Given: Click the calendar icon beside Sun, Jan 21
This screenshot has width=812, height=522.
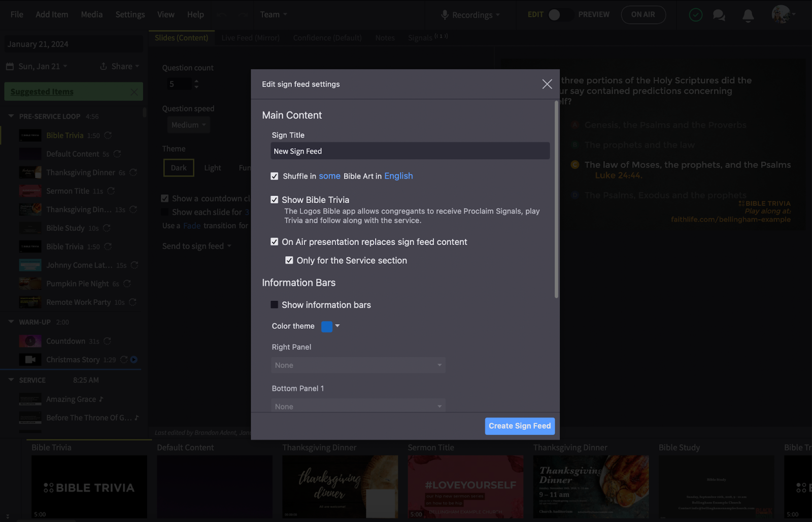Looking at the screenshot, I should (10, 66).
